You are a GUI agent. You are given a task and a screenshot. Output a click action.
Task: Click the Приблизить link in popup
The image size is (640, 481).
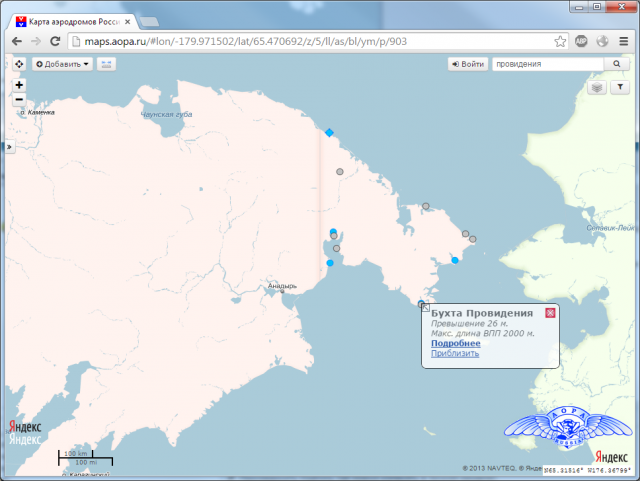pos(455,353)
